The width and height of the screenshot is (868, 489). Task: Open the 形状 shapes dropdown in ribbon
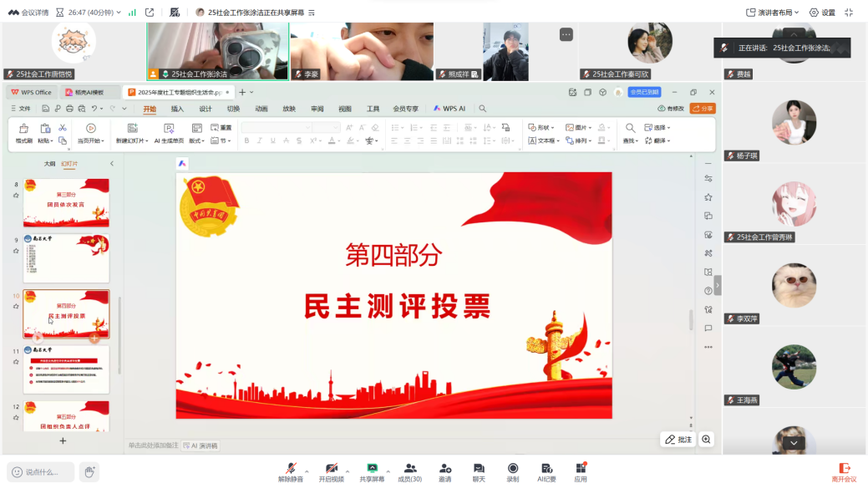point(541,128)
